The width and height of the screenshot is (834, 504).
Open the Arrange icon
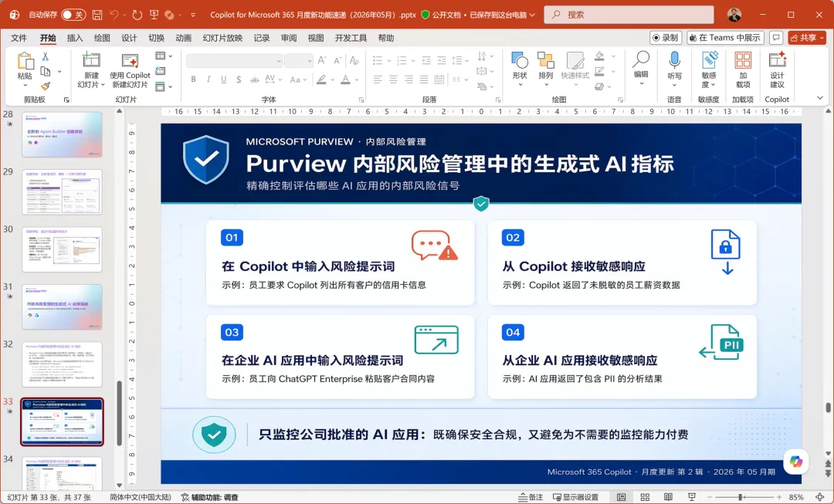(546, 60)
